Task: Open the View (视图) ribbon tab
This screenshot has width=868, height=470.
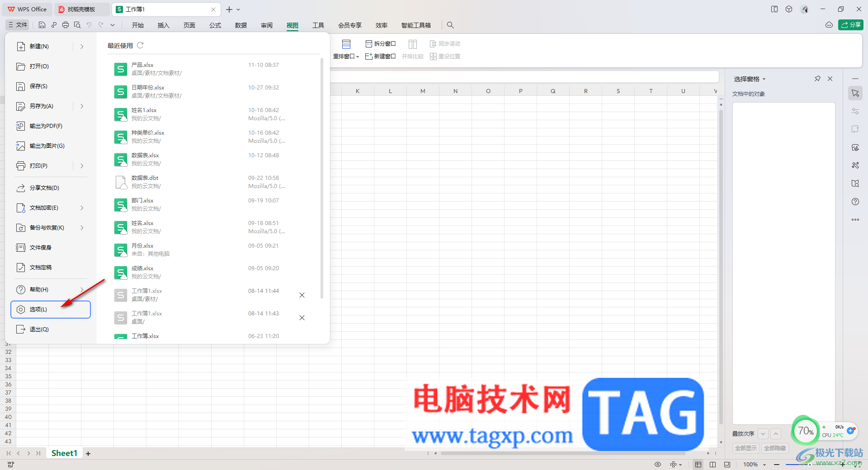Action: point(292,25)
